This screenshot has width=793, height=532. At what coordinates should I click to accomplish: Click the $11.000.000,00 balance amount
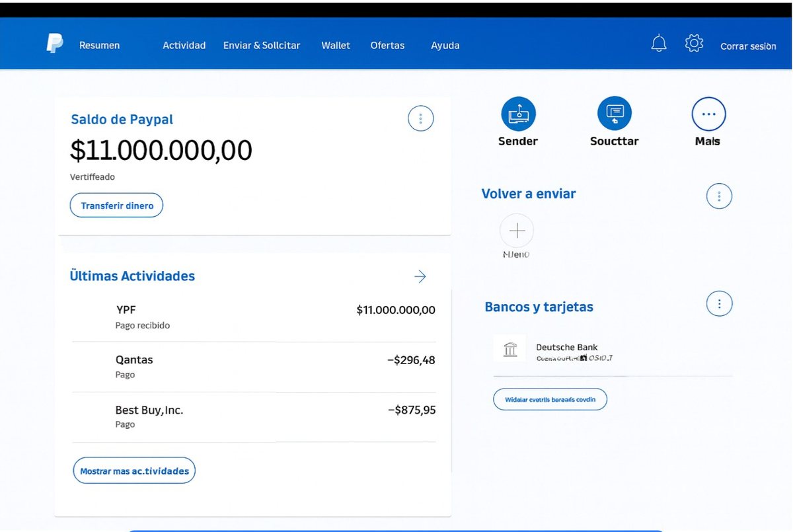(x=161, y=151)
